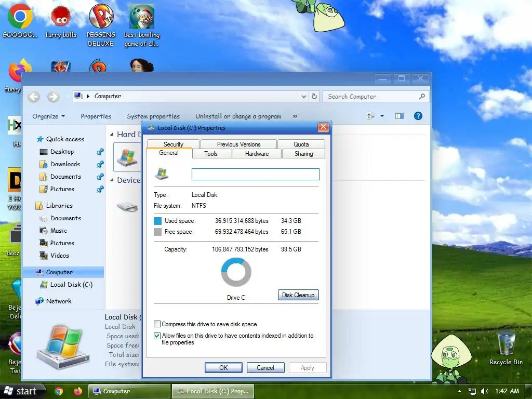Image resolution: width=532 pixels, height=399 pixels.
Task: Open Explorer help icon
Action: click(418, 116)
